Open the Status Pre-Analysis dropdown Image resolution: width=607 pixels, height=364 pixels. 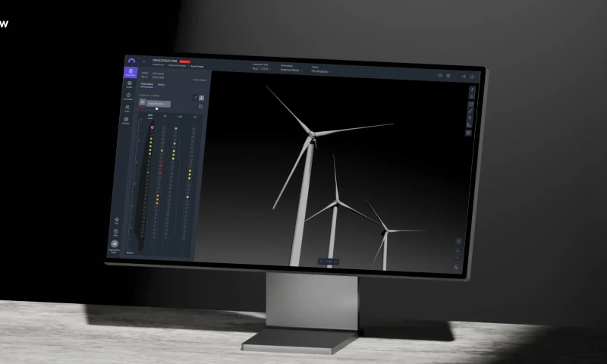click(320, 70)
